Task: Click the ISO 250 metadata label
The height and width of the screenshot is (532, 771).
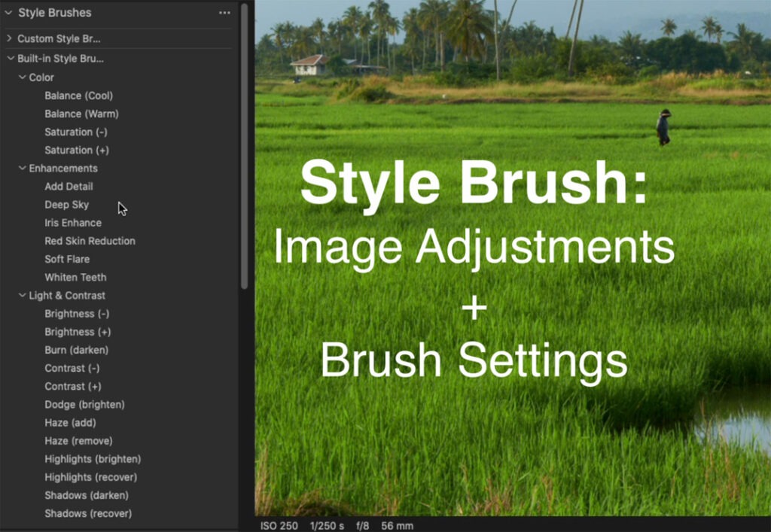Action: coord(279,525)
